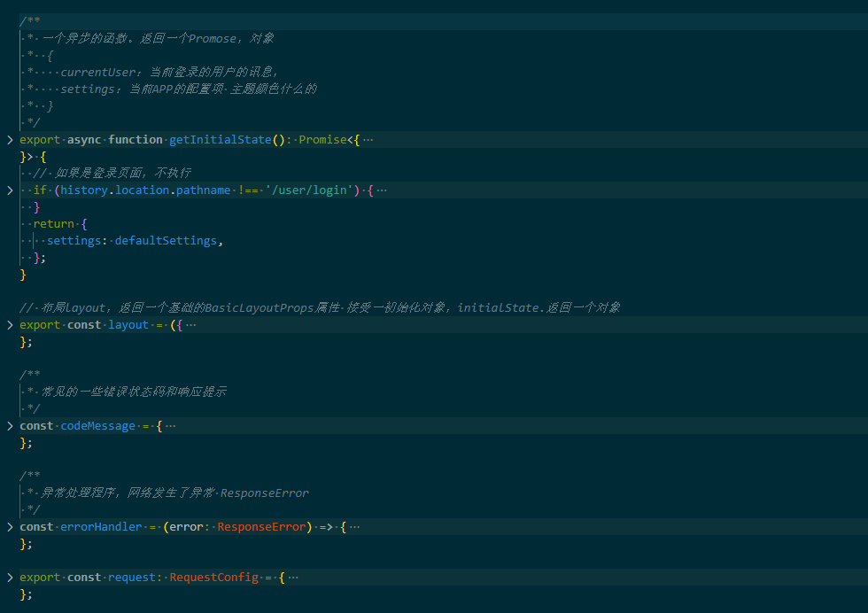The height and width of the screenshot is (613, 868).
Task: Click the folded ellipsis after layout = ({
Action: (x=191, y=324)
